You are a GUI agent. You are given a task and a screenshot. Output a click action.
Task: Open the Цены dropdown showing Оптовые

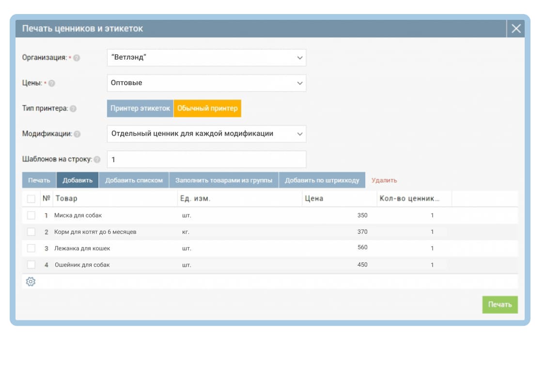206,83
